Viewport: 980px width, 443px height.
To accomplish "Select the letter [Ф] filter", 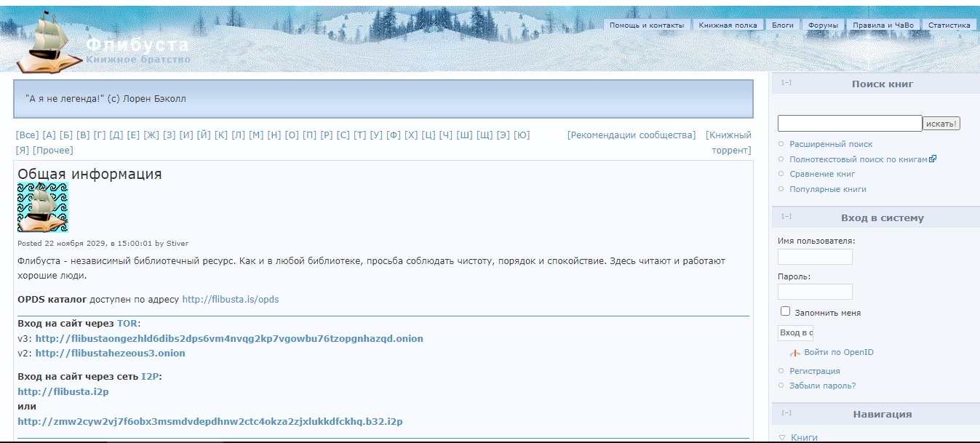I will coord(394,135).
